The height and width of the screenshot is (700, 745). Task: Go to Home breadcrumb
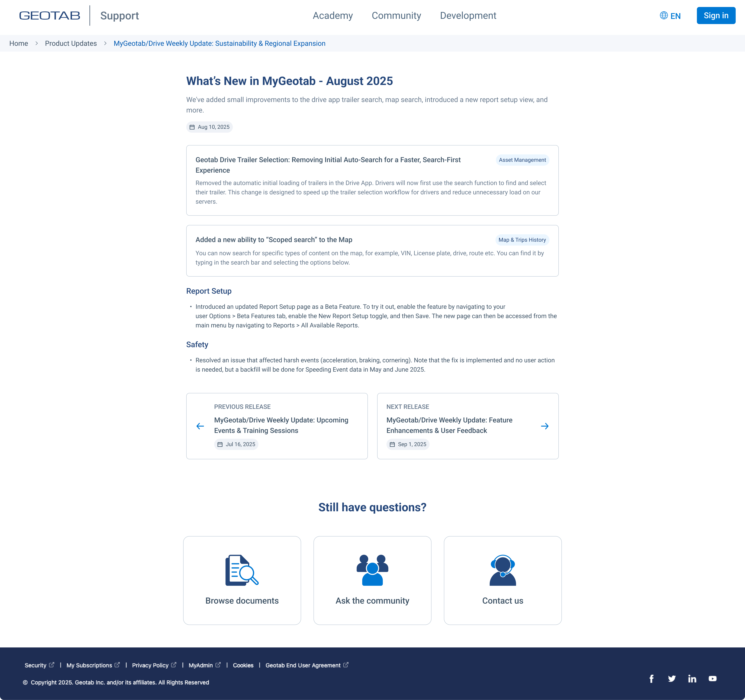(x=19, y=43)
